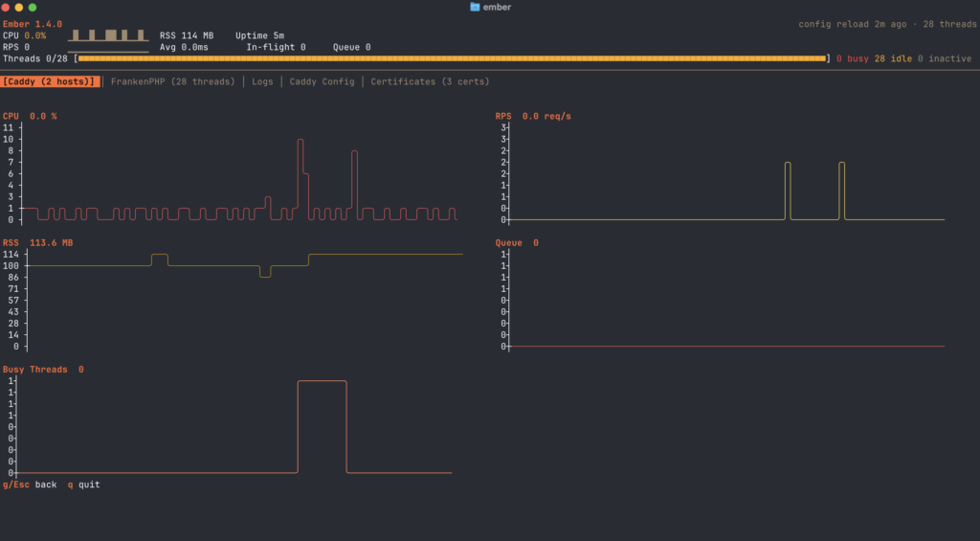Screen dimensions: 980x541
Task: Click the red macOS close button
Action: pyautogui.click(x=5, y=8)
